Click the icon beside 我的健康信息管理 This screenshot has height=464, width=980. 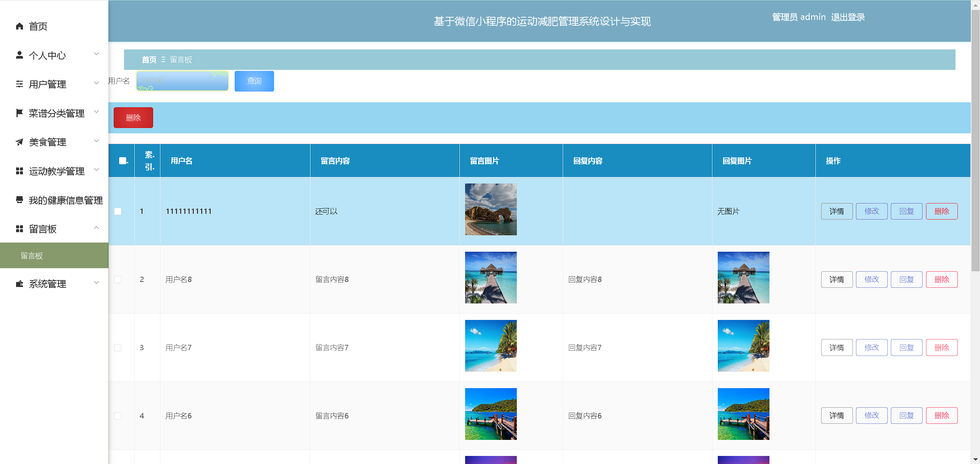tap(20, 200)
